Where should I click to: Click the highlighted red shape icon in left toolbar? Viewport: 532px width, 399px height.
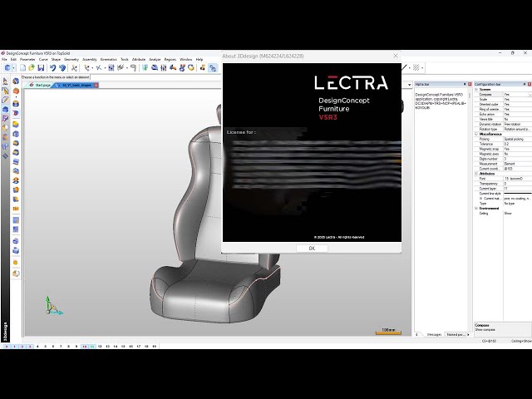(16, 113)
